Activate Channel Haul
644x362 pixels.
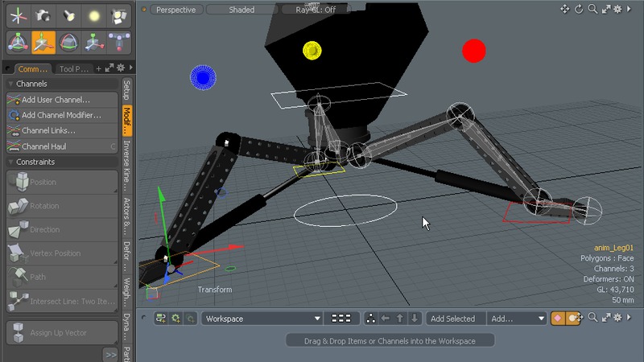click(x=62, y=146)
